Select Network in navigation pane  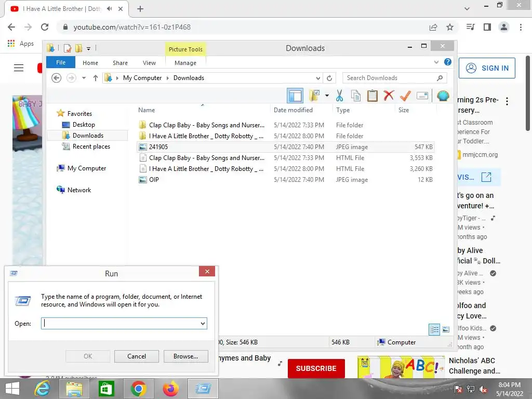(79, 190)
